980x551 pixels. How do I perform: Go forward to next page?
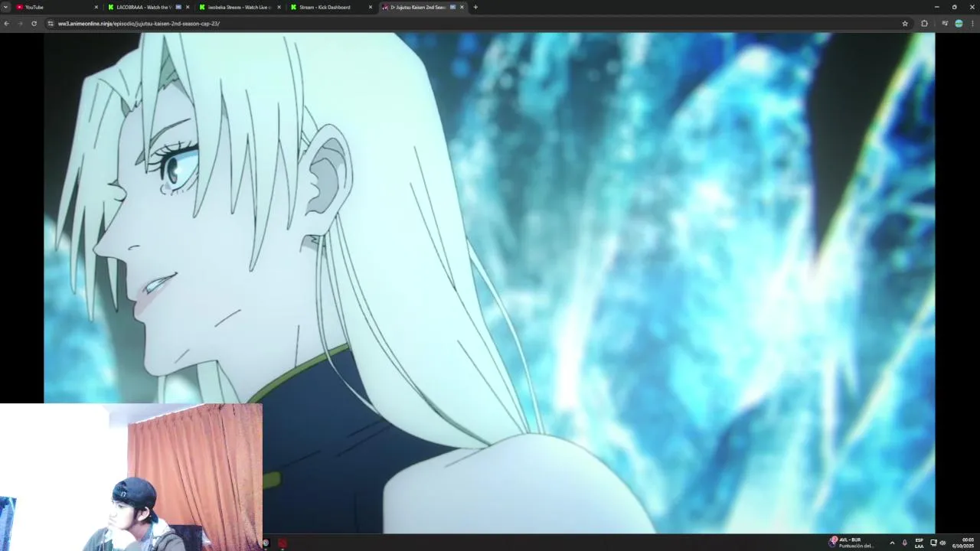(20, 23)
